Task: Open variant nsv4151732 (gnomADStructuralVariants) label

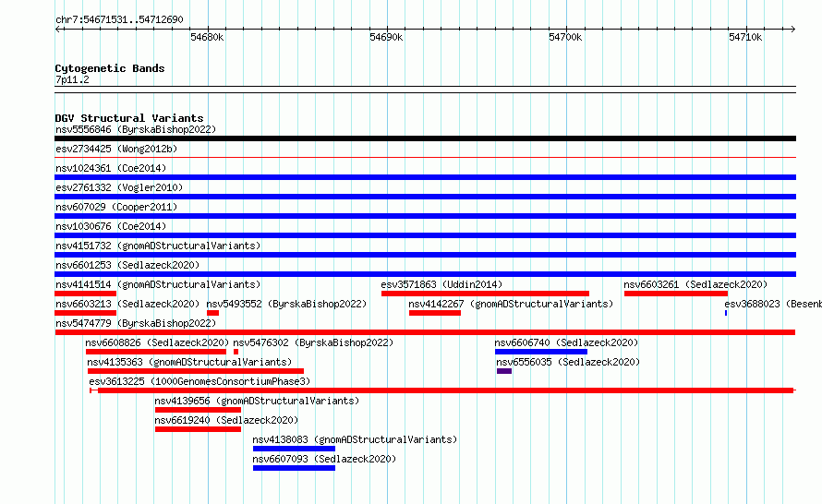Action: pos(158,246)
